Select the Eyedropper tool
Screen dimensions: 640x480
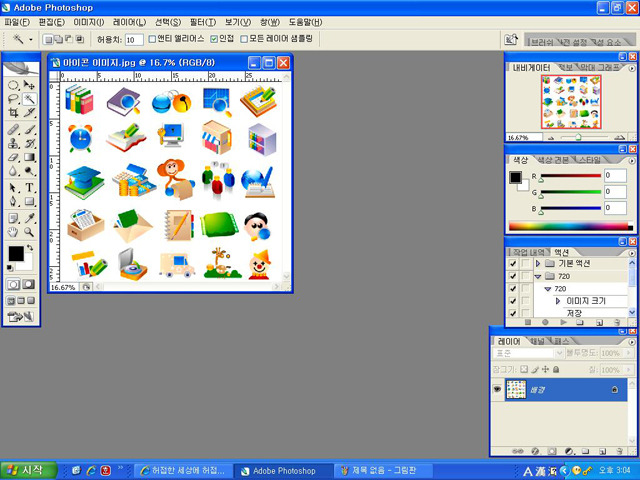(x=29, y=218)
